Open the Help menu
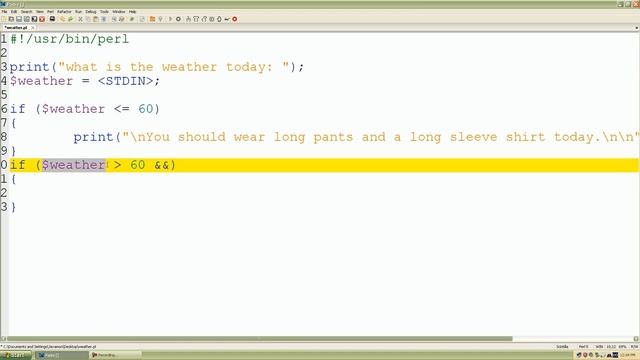This screenshot has height=360, width=640. point(132,12)
